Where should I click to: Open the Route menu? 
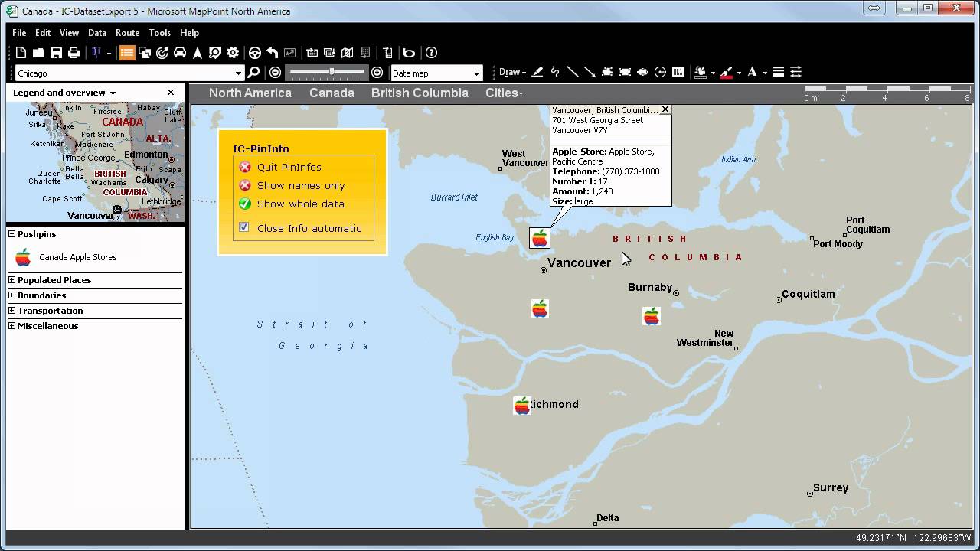(127, 33)
